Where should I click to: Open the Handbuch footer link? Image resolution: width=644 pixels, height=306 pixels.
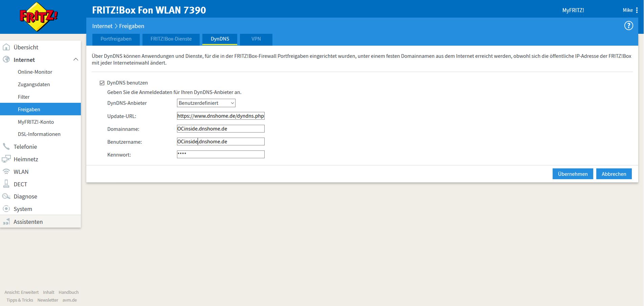click(69, 292)
